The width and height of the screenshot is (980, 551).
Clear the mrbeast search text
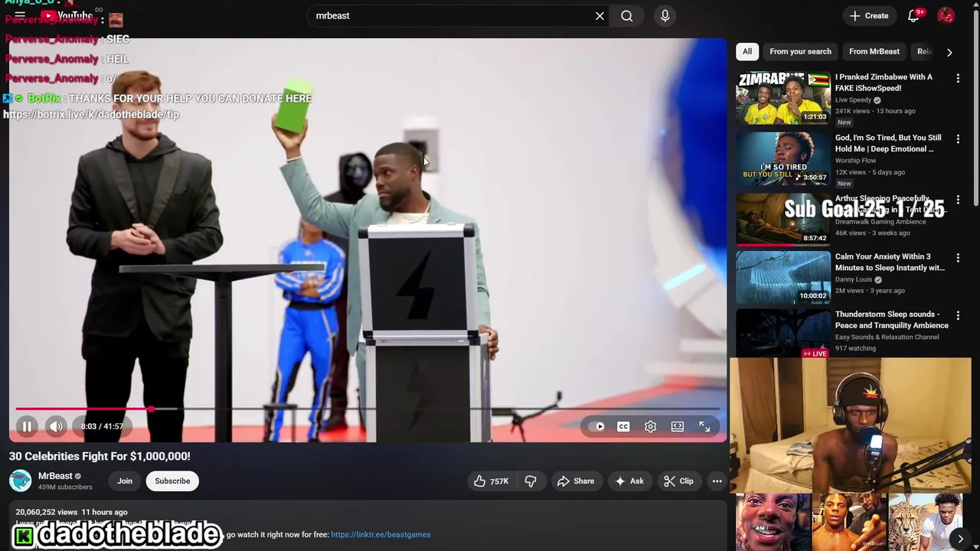click(x=599, y=15)
